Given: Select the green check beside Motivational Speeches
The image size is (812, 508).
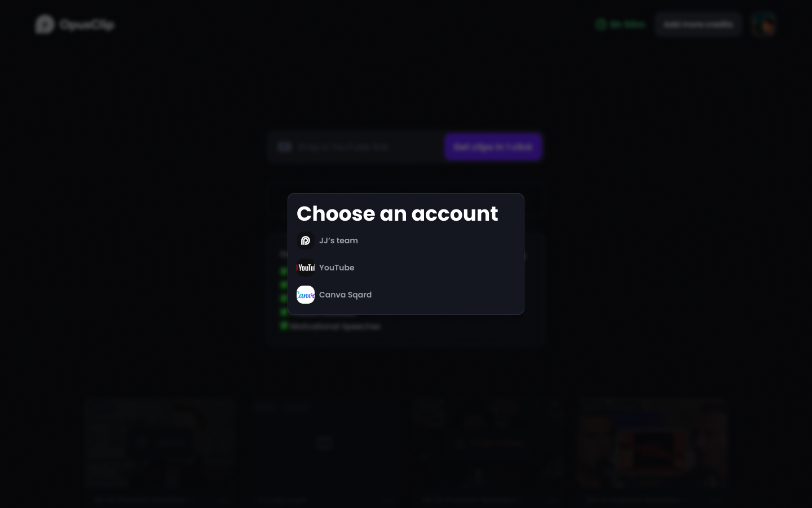Looking at the screenshot, I should click(x=284, y=326).
